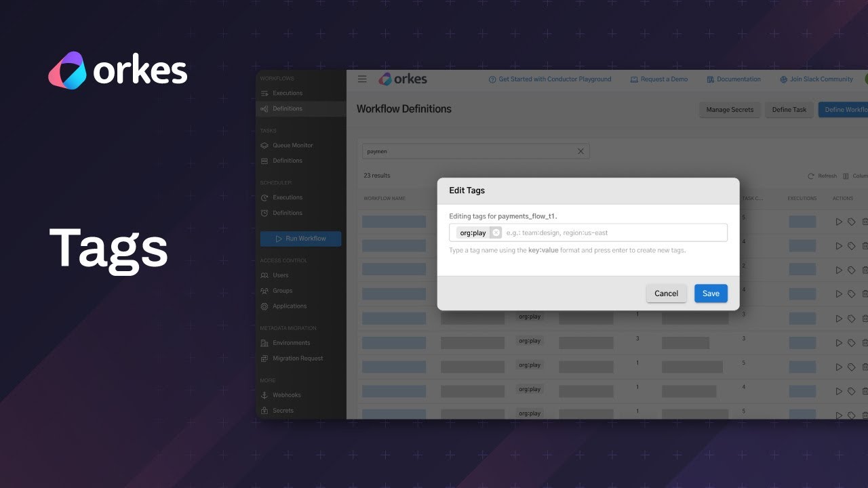This screenshot has width=868, height=488.
Task: Open Get Started with Conductor Playground
Action: [550, 79]
